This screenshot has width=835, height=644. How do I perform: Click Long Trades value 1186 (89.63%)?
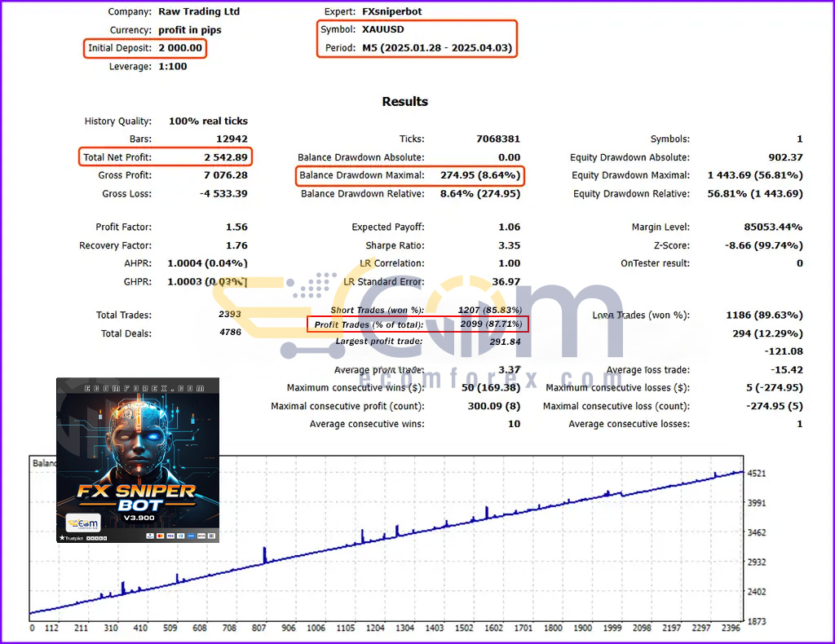pyautogui.click(x=764, y=315)
